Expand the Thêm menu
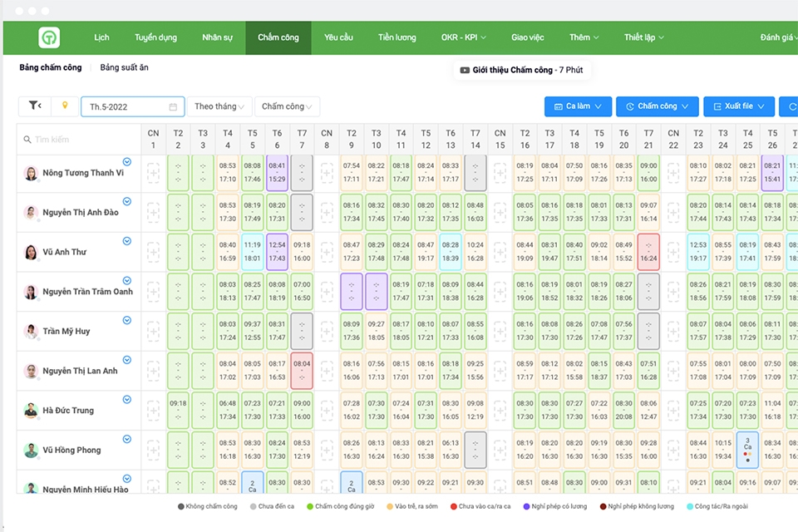 click(584, 37)
